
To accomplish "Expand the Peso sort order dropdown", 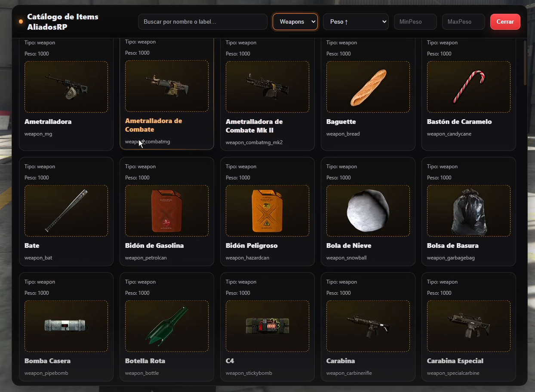I will tap(356, 22).
